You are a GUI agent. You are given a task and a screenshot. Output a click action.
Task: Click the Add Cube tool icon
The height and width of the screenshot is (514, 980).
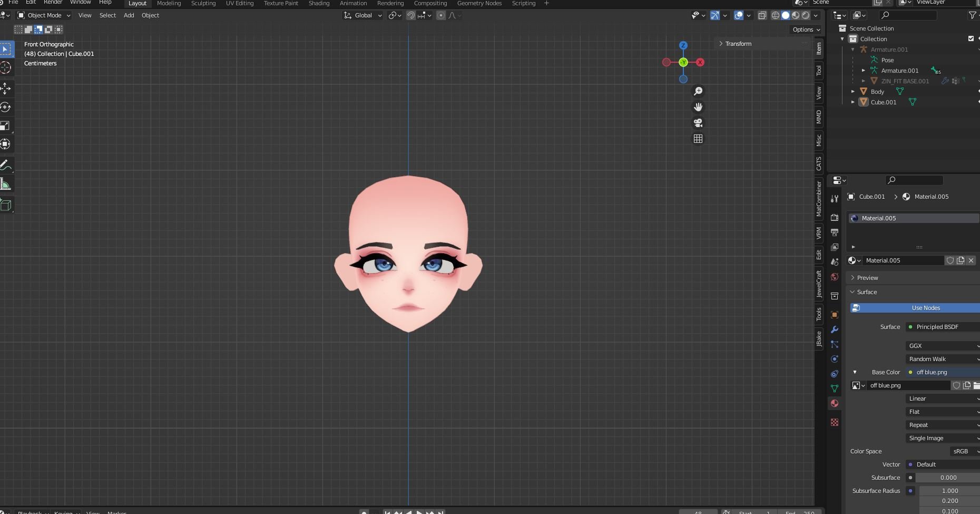[5, 205]
